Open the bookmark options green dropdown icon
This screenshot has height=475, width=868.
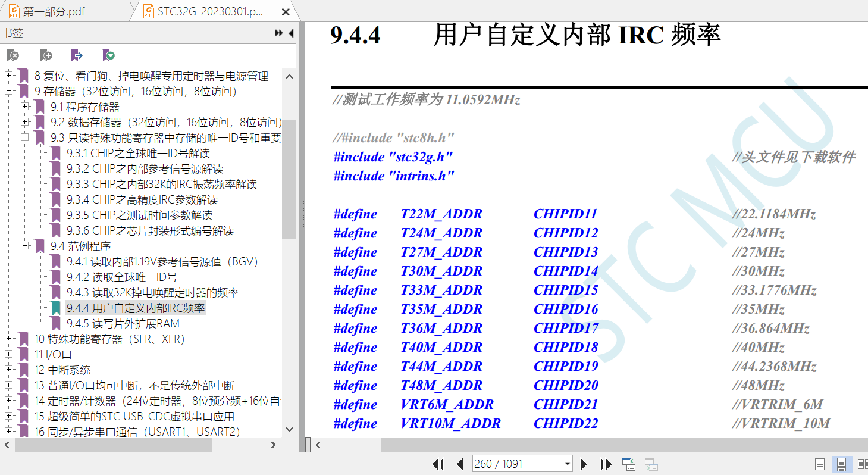108,55
